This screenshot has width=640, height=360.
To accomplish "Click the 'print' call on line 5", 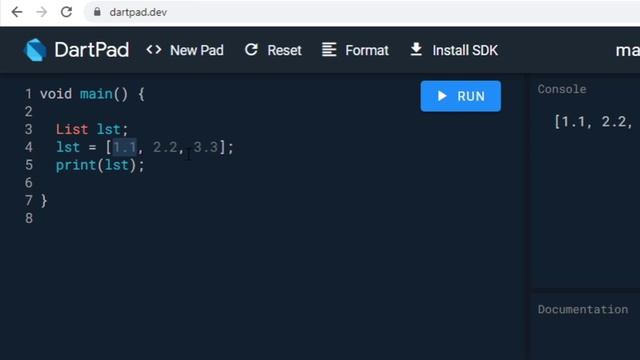I will (76, 165).
